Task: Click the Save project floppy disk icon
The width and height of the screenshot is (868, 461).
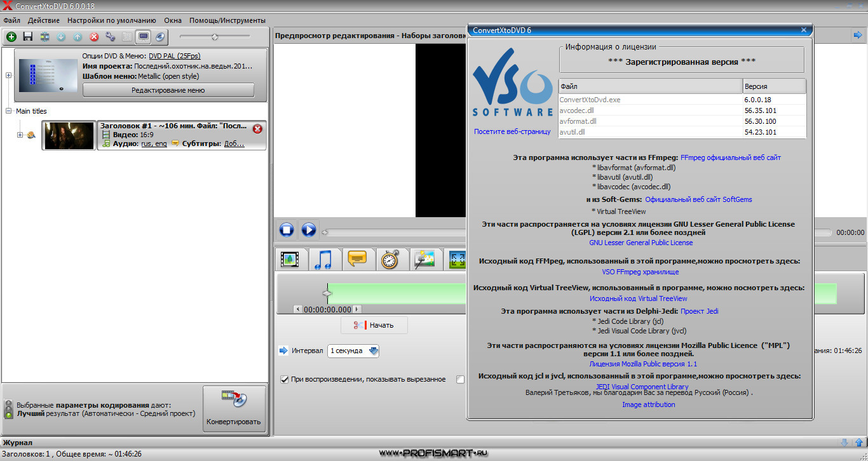Action: [28, 37]
